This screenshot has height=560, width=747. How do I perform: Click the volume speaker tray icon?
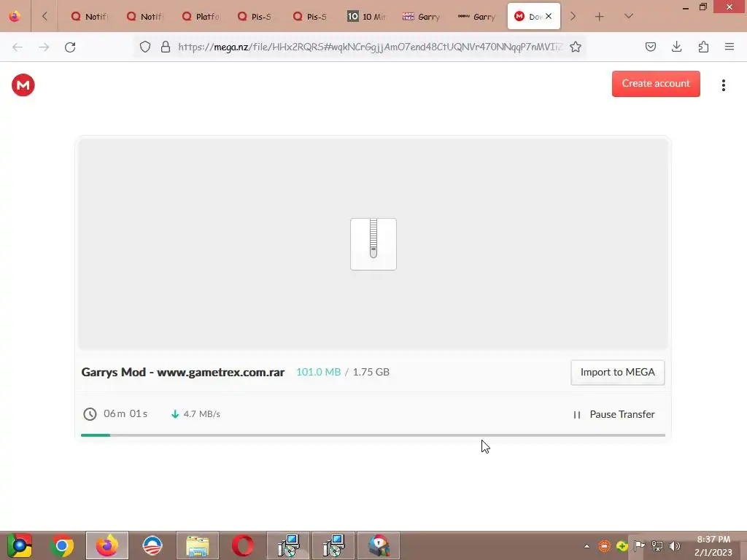pos(675,546)
